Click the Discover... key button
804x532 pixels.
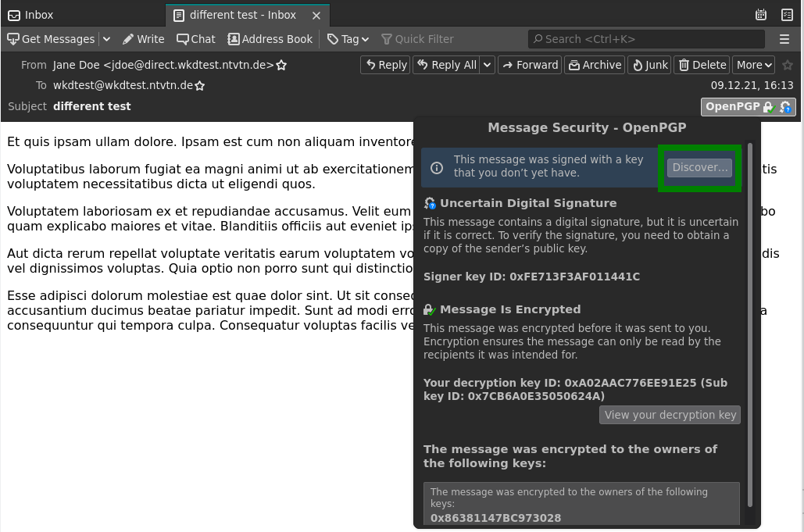tap(699, 167)
